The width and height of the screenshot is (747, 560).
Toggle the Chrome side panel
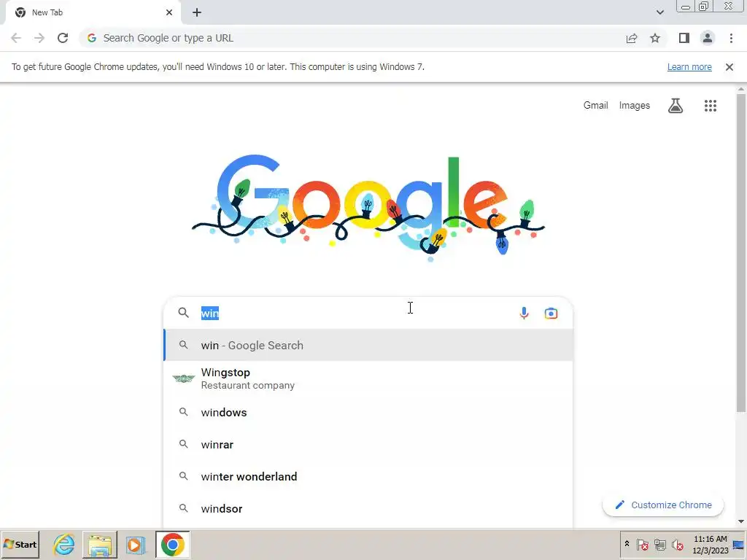684,38
